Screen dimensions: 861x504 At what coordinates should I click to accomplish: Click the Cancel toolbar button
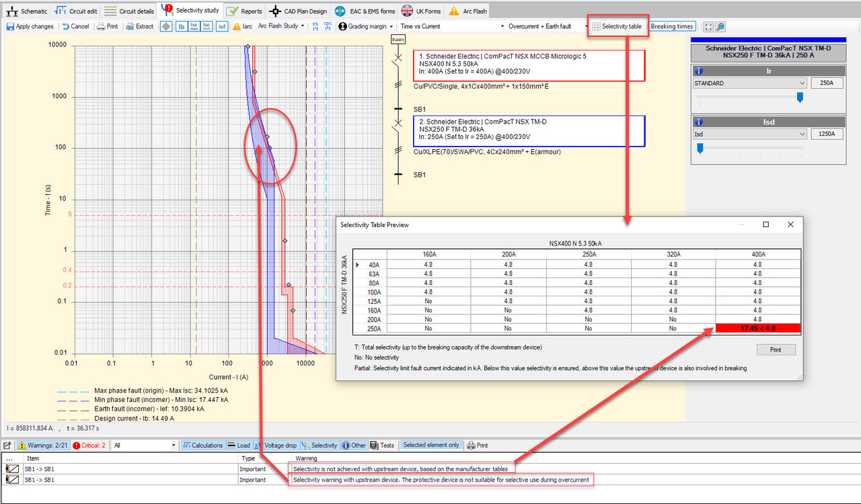(x=75, y=26)
